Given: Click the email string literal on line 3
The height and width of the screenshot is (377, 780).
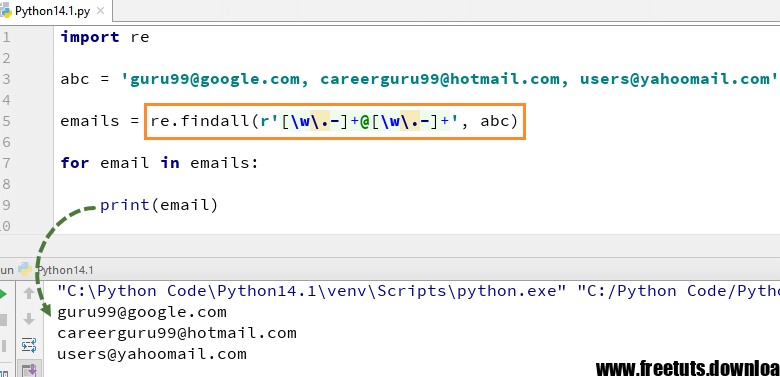Looking at the screenshot, I should (450, 79).
